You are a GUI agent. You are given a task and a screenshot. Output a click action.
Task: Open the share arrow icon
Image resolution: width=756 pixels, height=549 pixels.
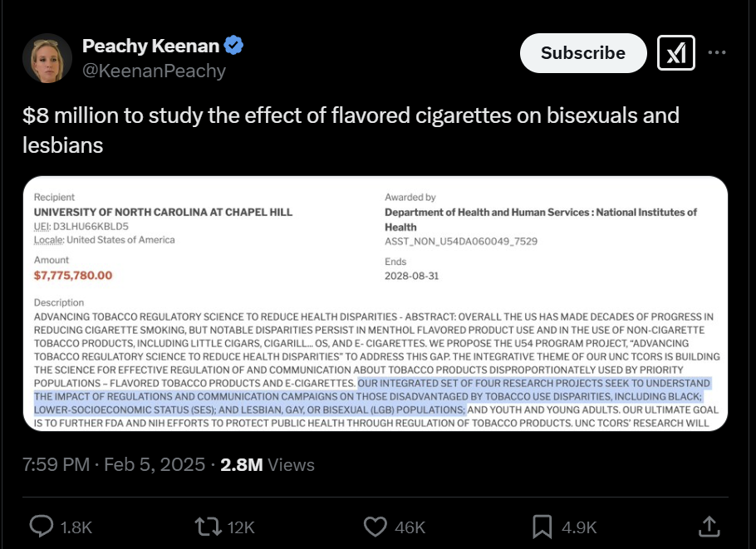pos(709,527)
